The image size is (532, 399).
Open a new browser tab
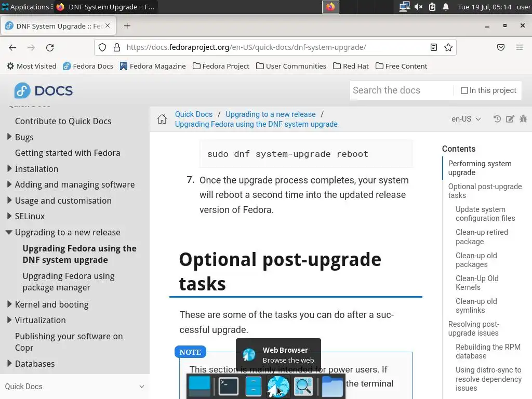pyautogui.click(x=127, y=26)
